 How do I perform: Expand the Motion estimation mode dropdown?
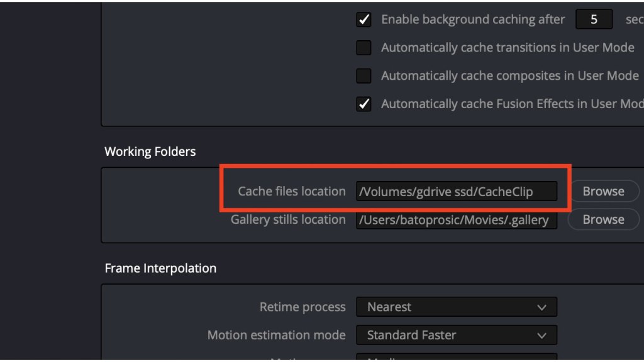click(x=457, y=336)
